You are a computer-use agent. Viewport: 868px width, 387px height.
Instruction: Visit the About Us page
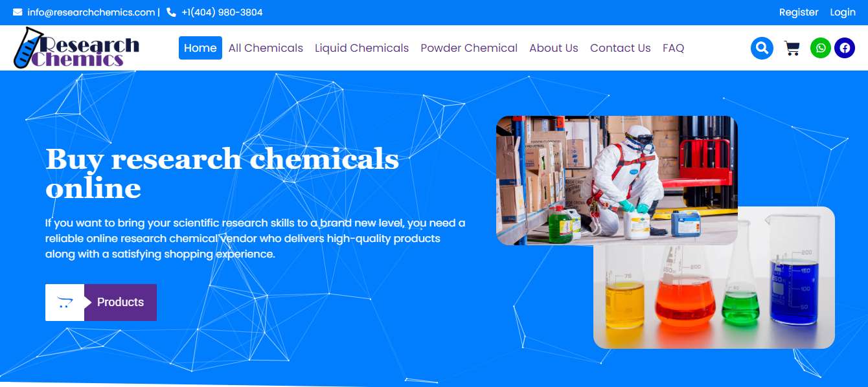pyautogui.click(x=554, y=48)
